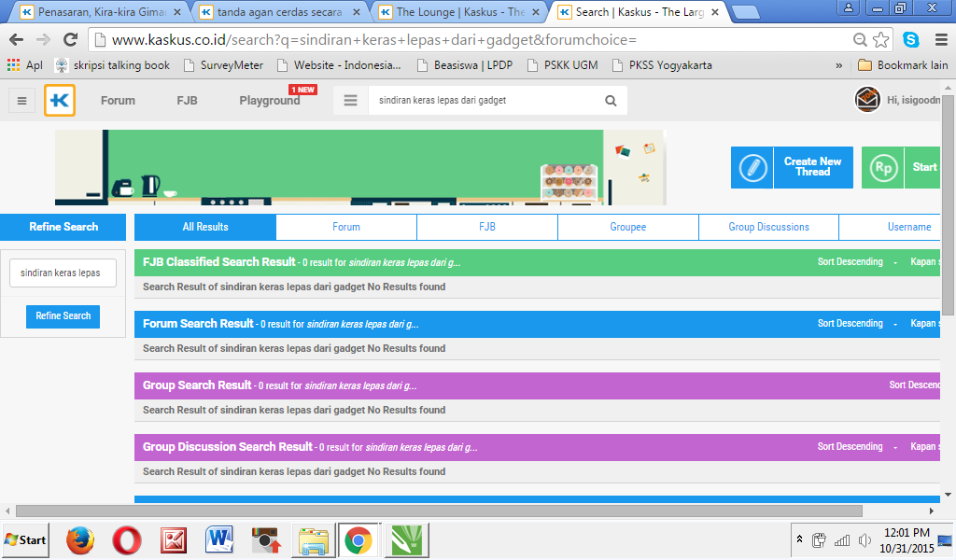Open Chrome menu with three-line icon

click(x=940, y=40)
